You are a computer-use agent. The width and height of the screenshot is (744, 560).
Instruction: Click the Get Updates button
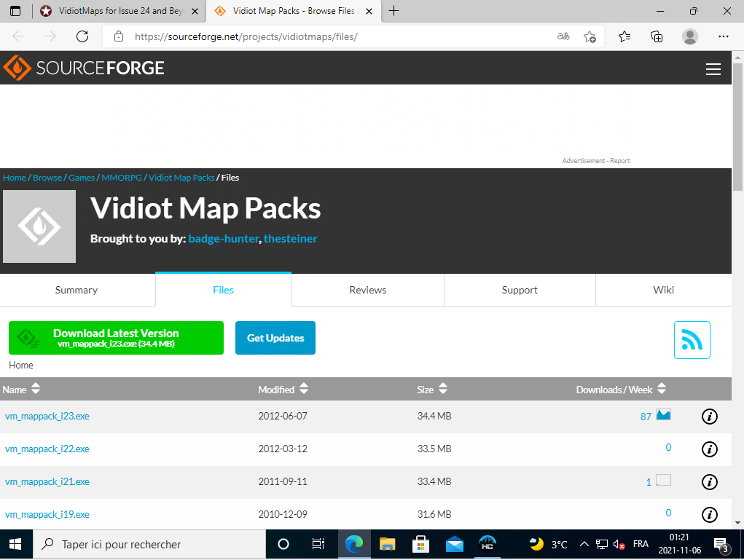[275, 338]
